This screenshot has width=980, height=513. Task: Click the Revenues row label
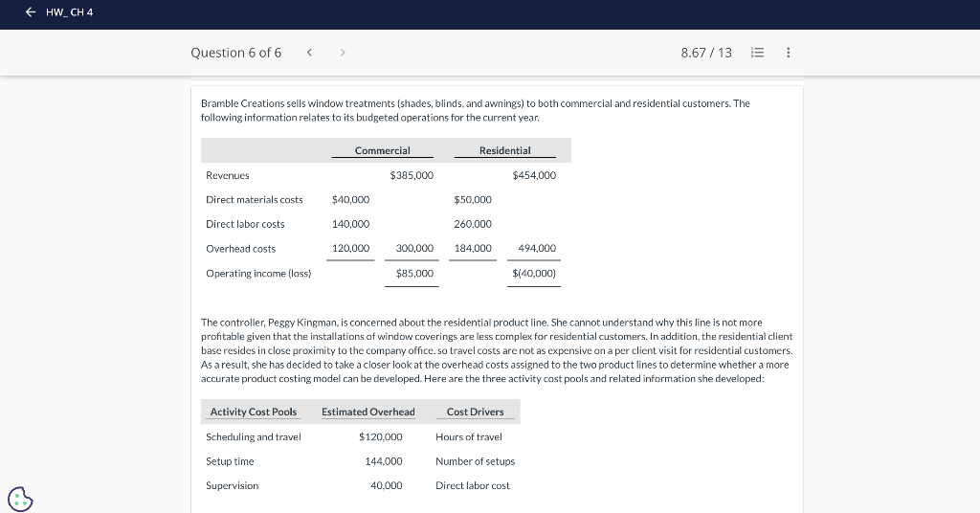[228, 175]
